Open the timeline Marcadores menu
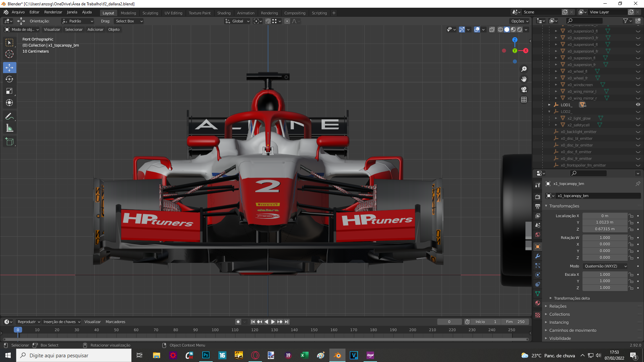Screen dimensions: 644x362 [115, 322]
